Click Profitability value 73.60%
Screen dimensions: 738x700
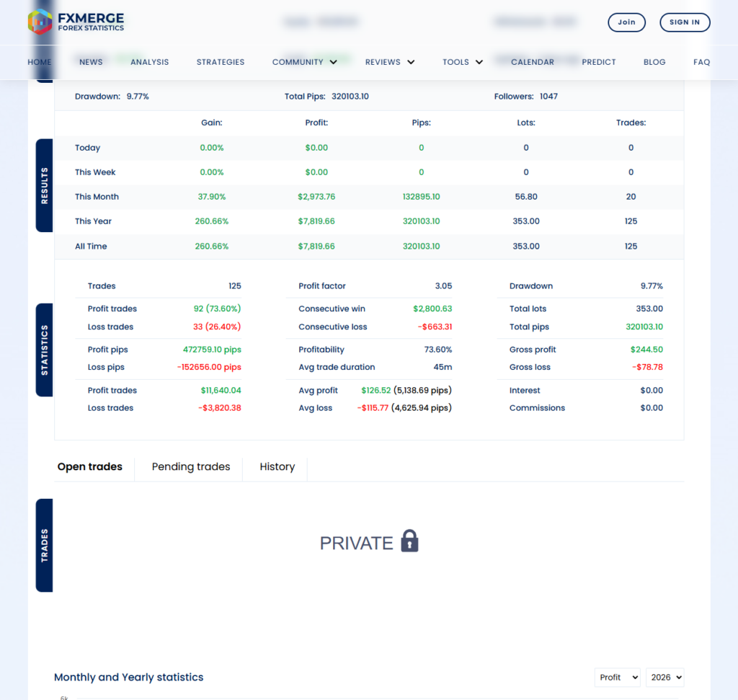437,350
